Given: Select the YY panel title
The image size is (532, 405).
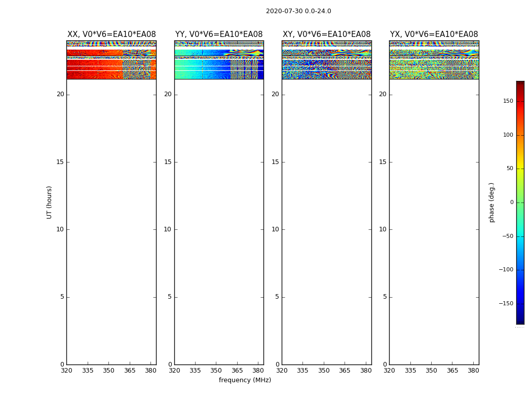Looking at the screenshot, I should point(219,34).
